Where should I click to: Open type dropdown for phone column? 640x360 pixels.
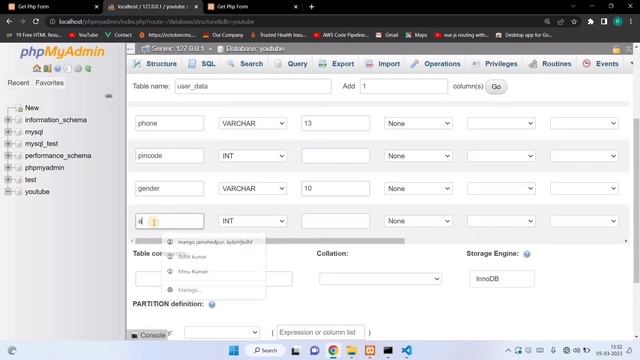click(x=253, y=123)
